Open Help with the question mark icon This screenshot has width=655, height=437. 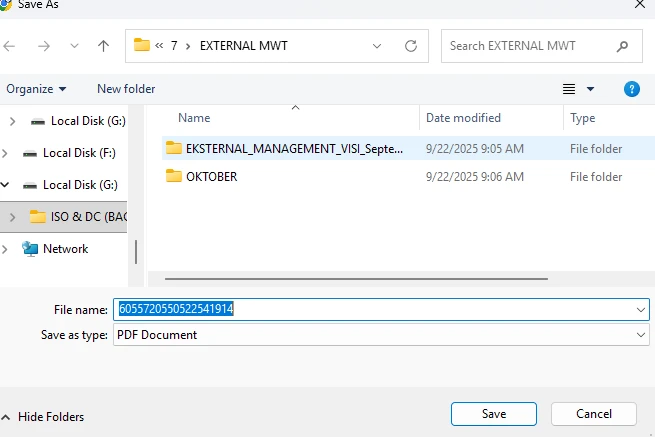[x=632, y=89]
